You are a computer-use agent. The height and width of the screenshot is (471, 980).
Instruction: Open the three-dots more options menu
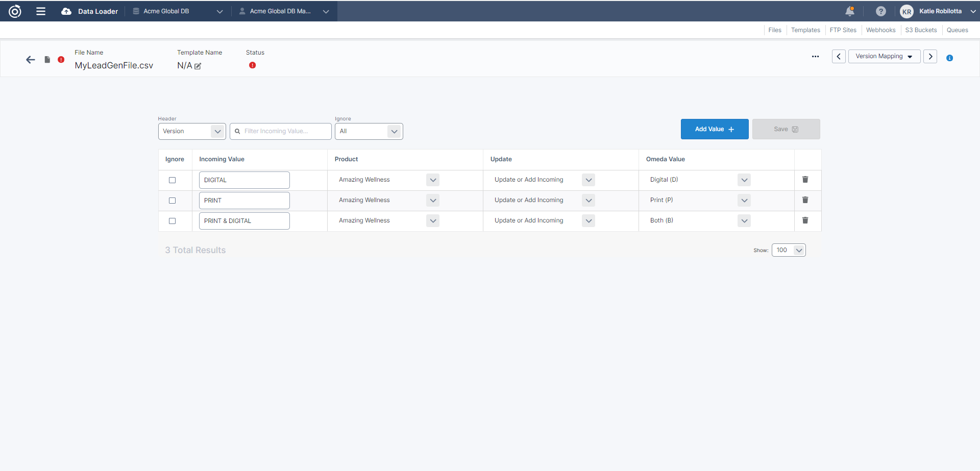815,57
